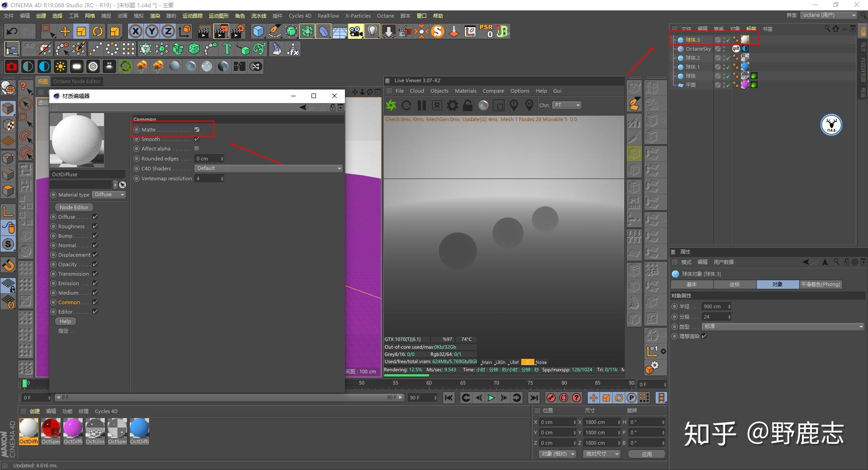Pause rendering in the Live Viewer

tap(421, 105)
